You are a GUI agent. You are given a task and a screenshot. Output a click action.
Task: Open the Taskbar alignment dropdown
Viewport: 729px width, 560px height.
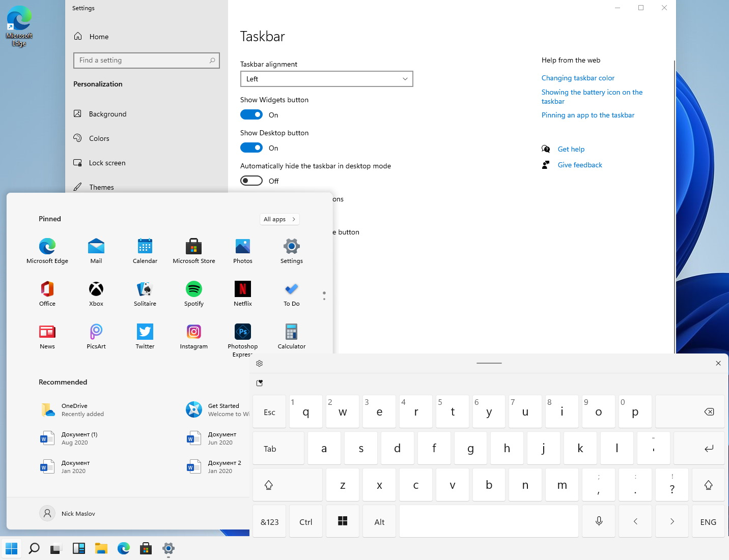click(x=326, y=79)
